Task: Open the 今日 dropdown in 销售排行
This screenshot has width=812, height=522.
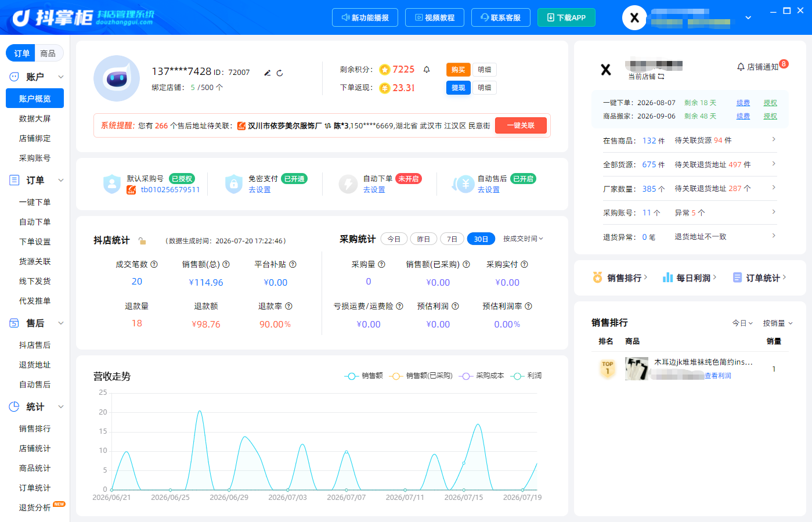Action: pos(742,323)
